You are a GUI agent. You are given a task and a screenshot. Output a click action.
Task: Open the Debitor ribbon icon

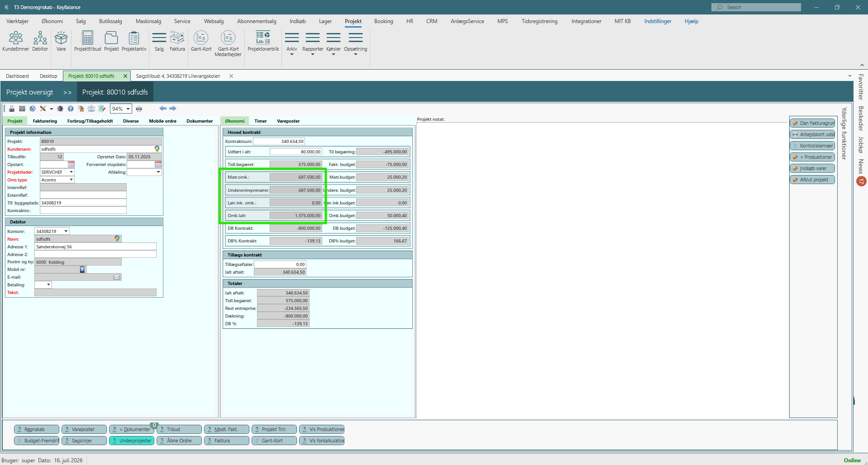40,41
